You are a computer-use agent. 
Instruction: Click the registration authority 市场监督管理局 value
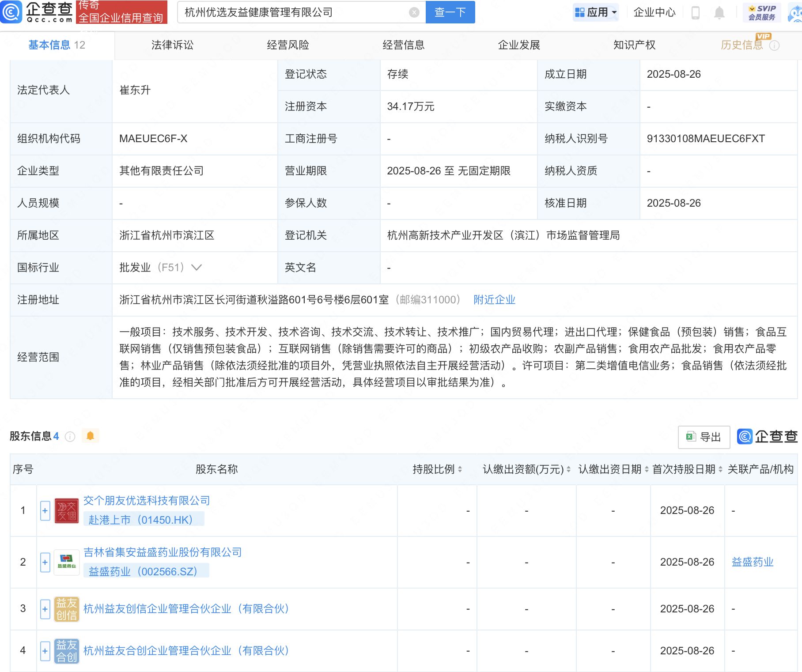pyautogui.click(x=503, y=235)
